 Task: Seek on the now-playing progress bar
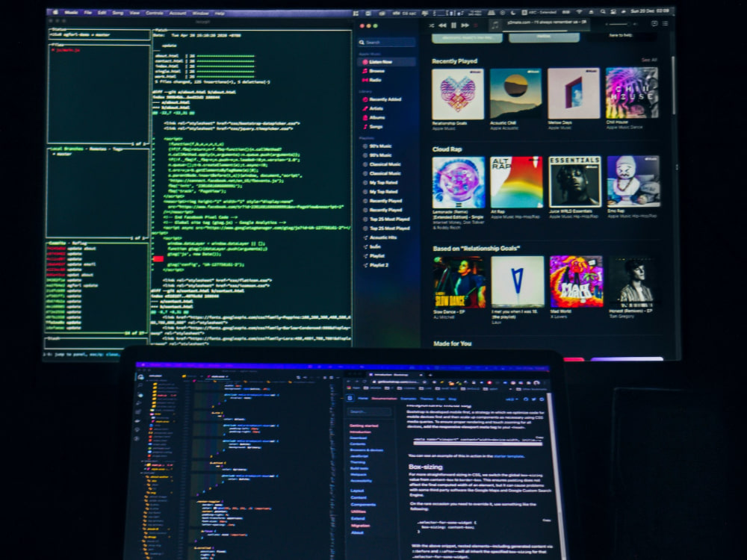point(547,31)
